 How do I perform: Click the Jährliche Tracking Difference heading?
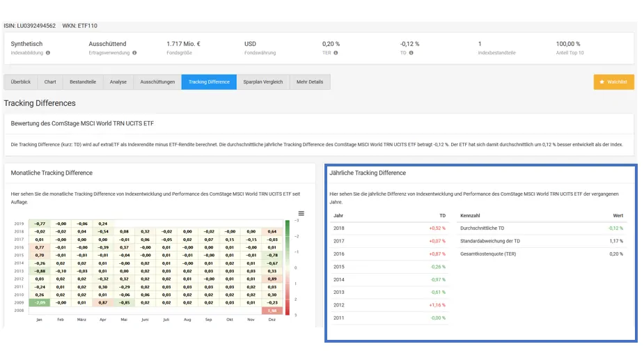pyautogui.click(x=368, y=173)
